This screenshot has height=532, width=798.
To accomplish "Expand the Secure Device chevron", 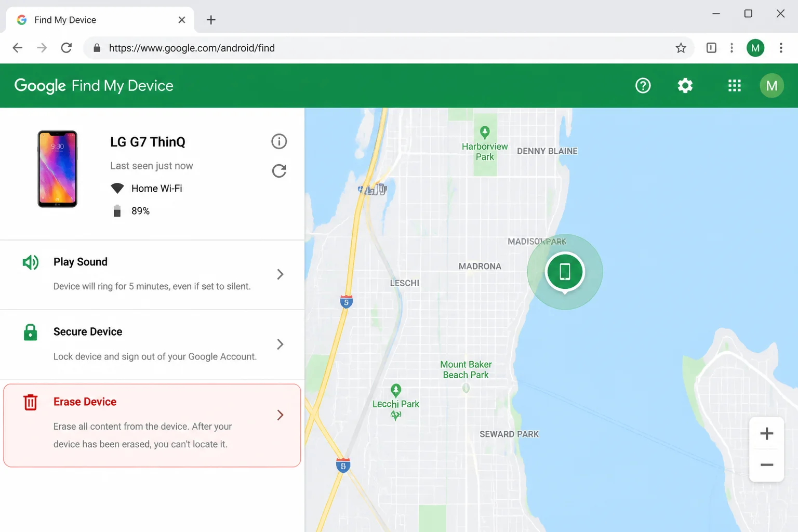I will [x=280, y=344].
